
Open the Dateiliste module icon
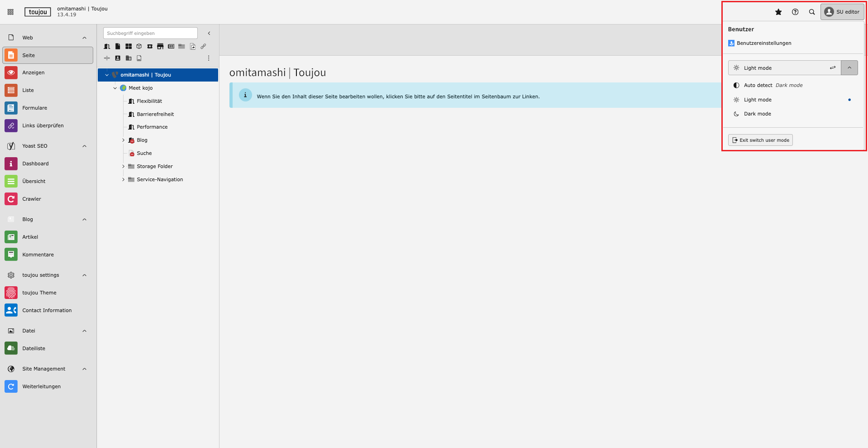[x=11, y=348]
